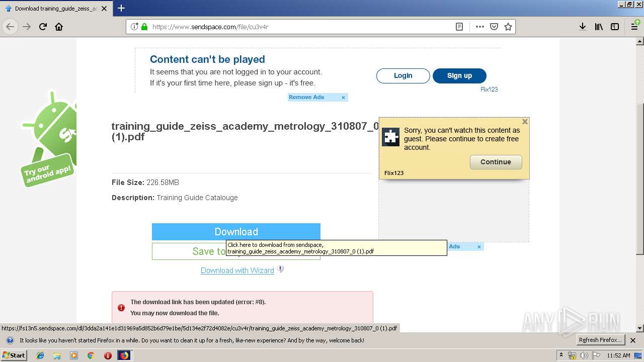This screenshot has width=644, height=362.
Task: Click the Login button
Action: pos(403,75)
